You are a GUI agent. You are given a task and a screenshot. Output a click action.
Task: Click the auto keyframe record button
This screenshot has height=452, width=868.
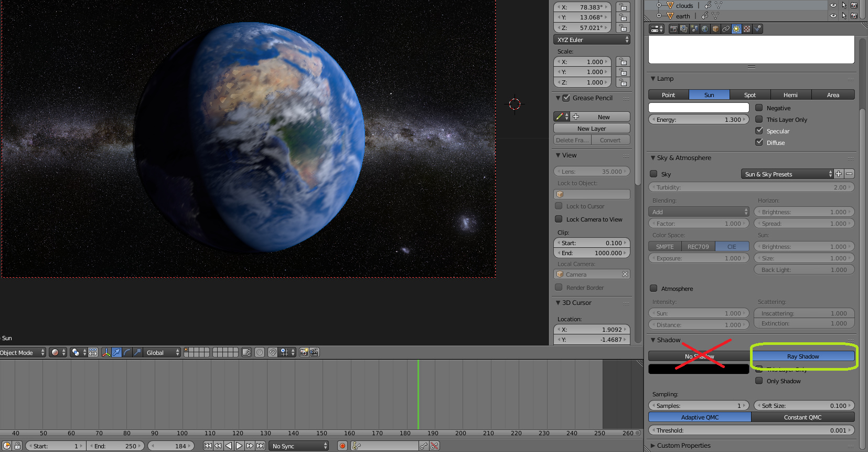coord(342,446)
